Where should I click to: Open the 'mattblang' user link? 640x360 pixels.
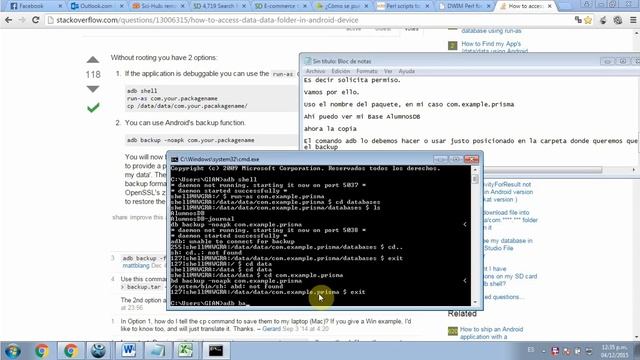(136, 265)
